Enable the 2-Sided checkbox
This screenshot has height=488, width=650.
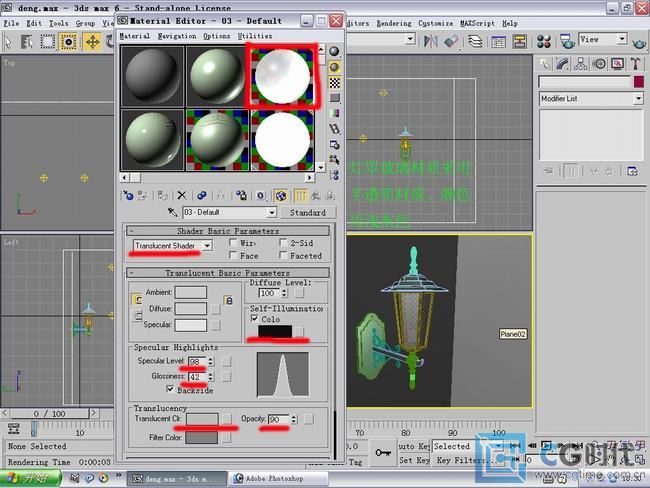pos(284,243)
